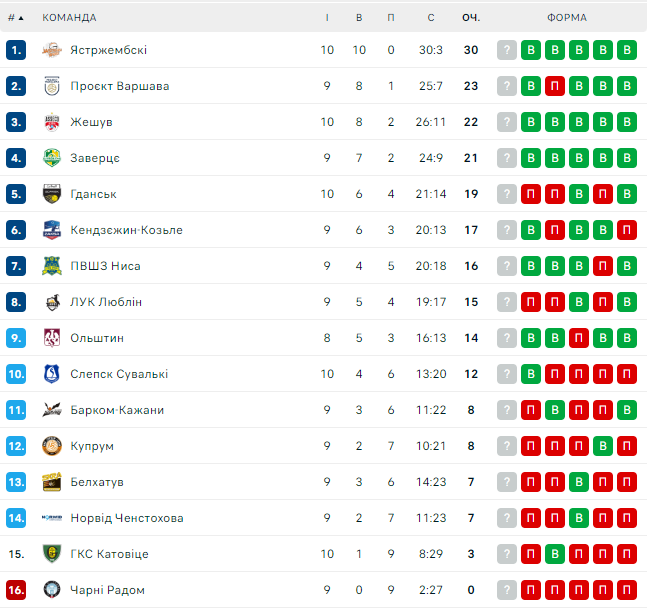The image size is (657, 608).
Task: Click the ГКС Катовіце team logo
Action: click(x=52, y=554)
